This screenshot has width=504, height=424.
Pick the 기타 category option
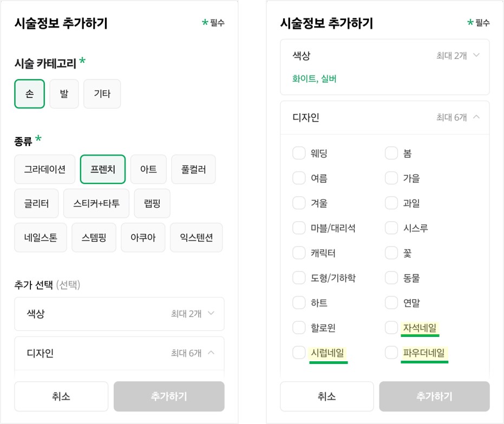pos(102,94)
